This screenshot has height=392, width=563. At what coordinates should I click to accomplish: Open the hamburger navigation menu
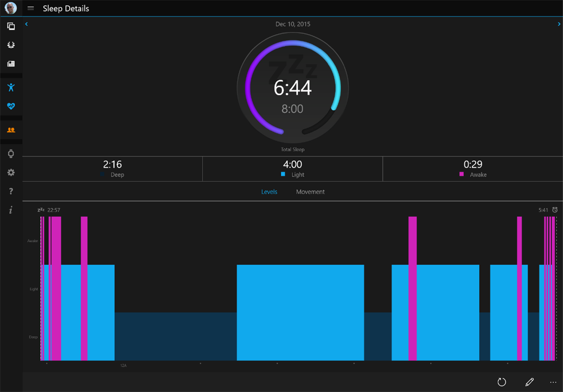pos(30,8)
